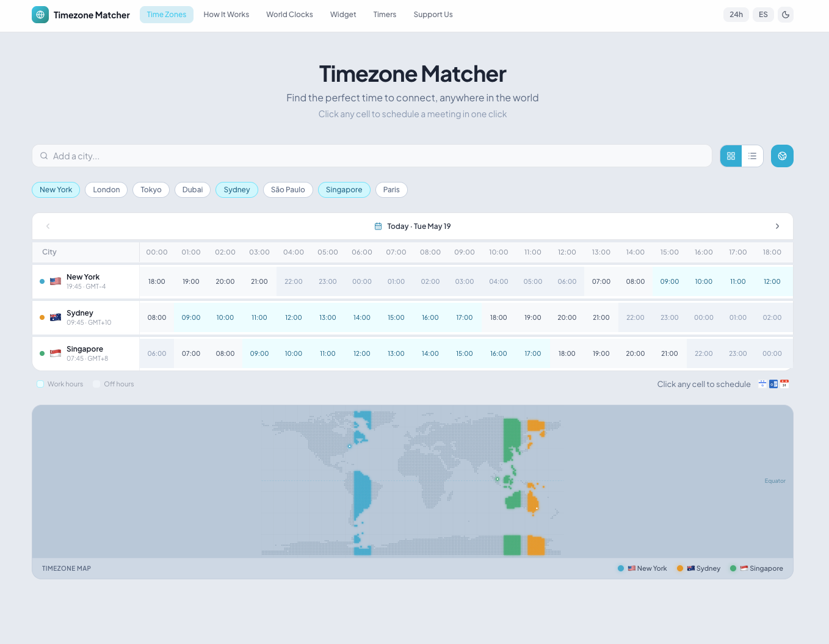
Task: Click green Singapore legend dot on map
Action: pyautogui.click(x=733, y=568)
